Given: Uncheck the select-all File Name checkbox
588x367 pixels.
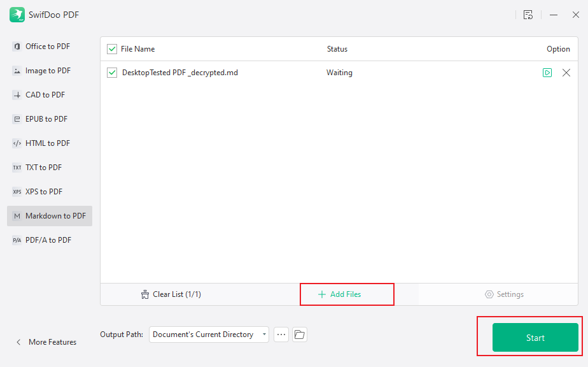Looking at the screenshot, I should point(112,49).
